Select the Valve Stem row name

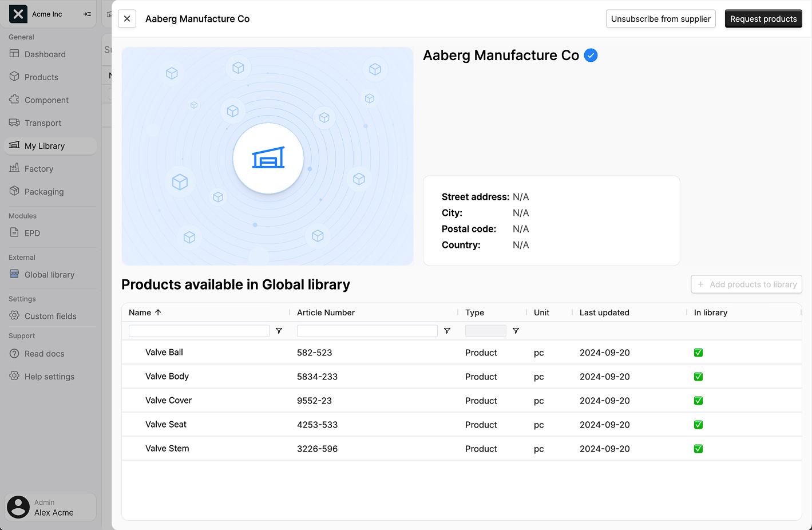(x=167, y=448)
